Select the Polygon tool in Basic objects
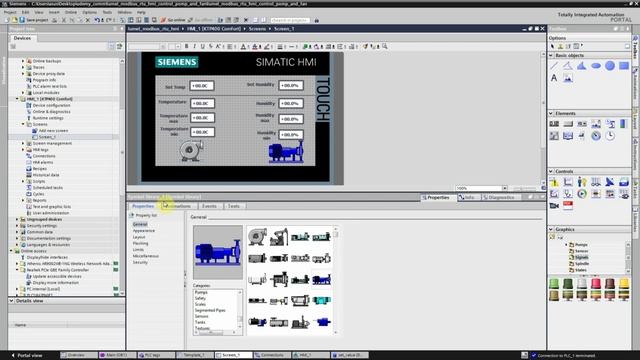The image size is (640, 360). [x=582, y=66]
